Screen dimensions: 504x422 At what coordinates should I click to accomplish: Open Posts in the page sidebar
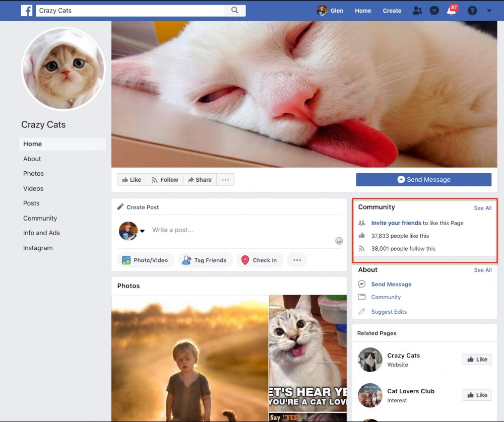[x=31, y=203]
